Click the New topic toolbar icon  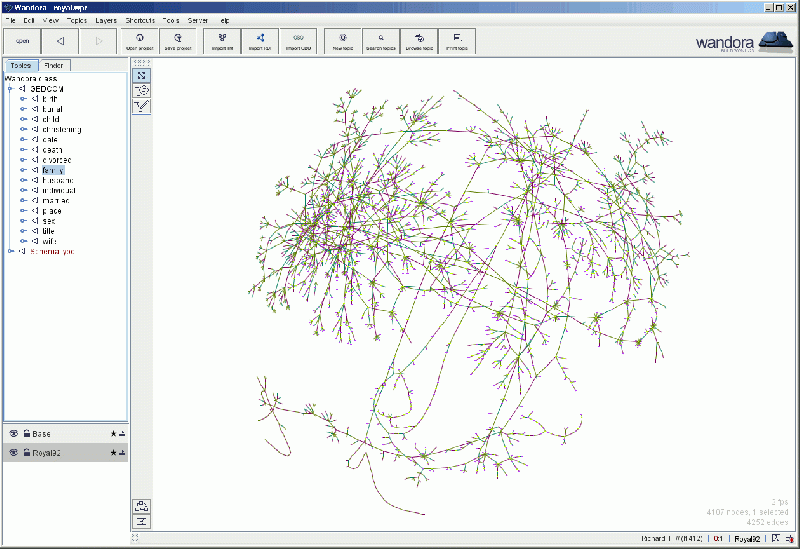tap(342, 41)
